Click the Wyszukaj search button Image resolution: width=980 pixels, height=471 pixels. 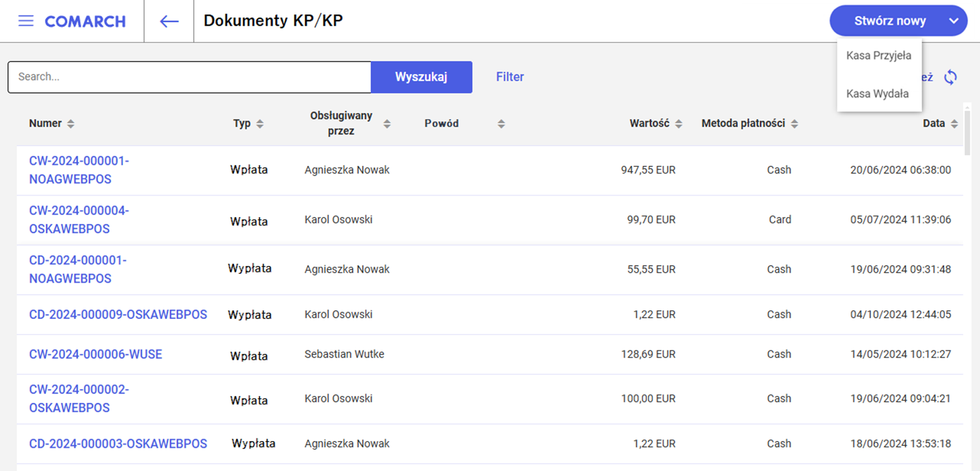(422, 77)
